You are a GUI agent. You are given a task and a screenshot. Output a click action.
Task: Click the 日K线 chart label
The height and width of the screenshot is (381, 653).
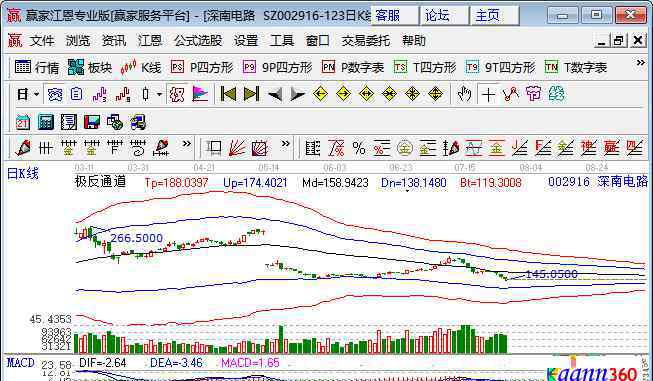[23, 174]
